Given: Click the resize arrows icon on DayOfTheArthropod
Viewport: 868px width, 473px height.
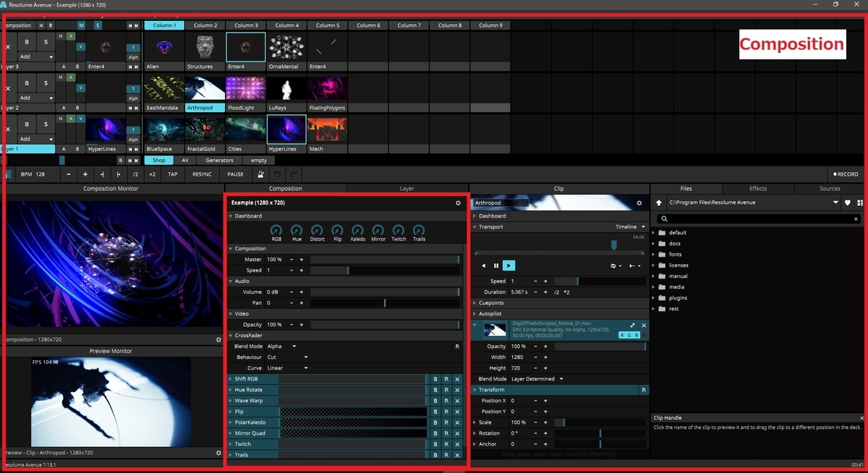Looking at the screenshot, I should tap(632, 325).
